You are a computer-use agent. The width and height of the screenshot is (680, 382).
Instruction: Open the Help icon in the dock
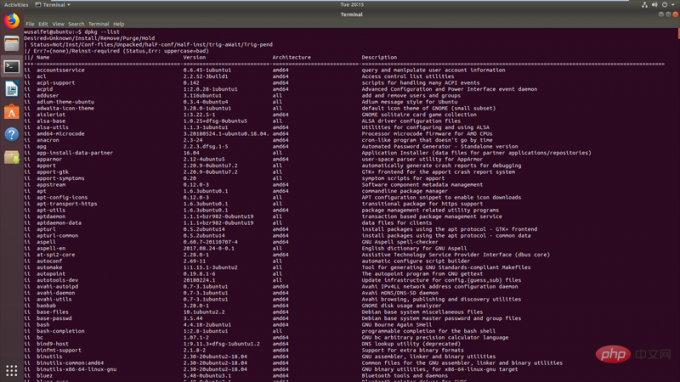pyautogui.click(x=12, y=134)
